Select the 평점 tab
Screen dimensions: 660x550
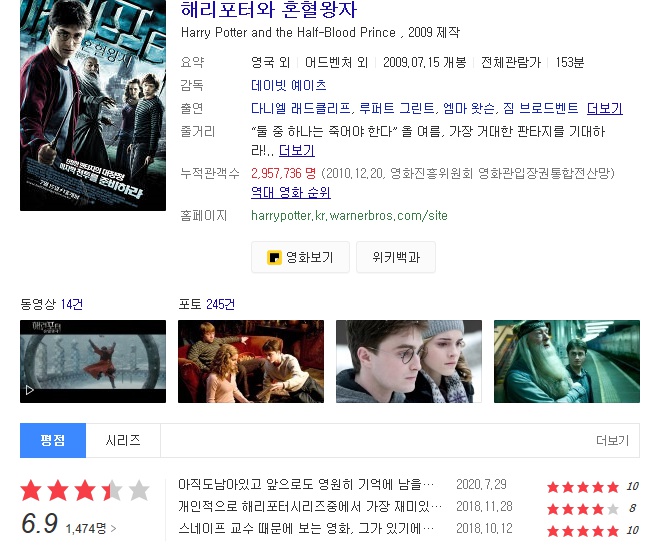tap(53, 440)
